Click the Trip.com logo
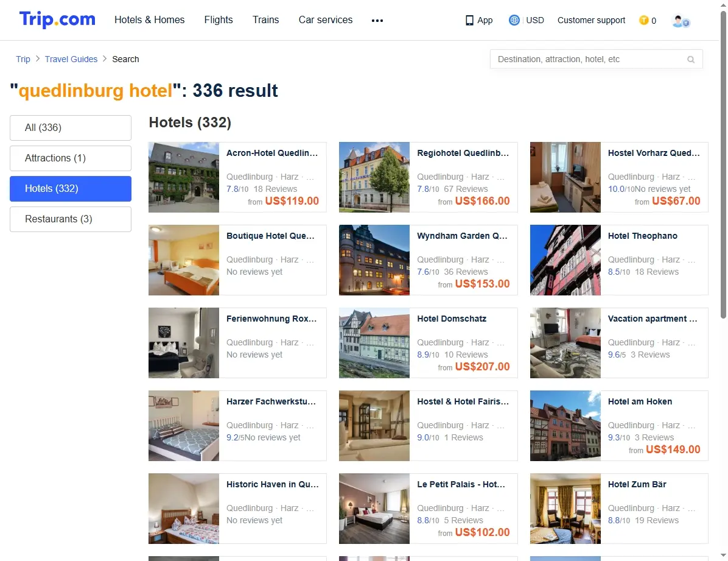 click(57, 19)
